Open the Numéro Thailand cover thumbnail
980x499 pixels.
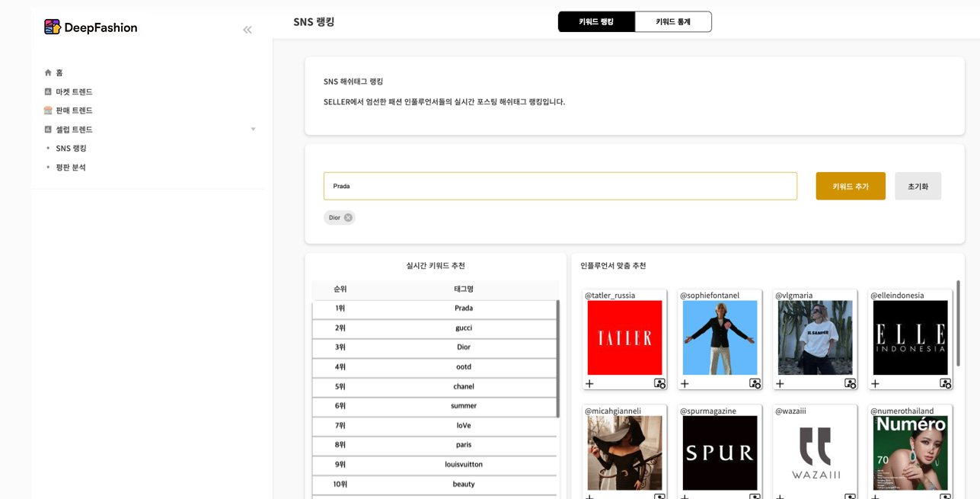(910, 453)
